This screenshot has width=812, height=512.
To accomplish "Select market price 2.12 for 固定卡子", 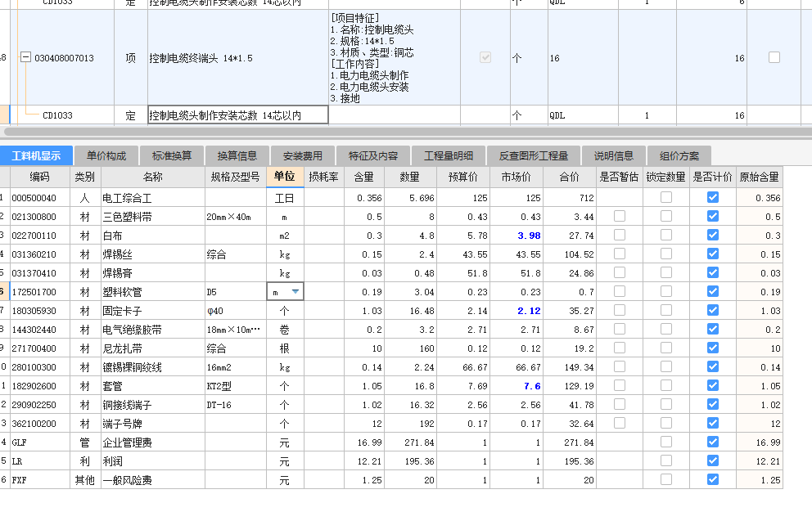I will click(517, 311).
